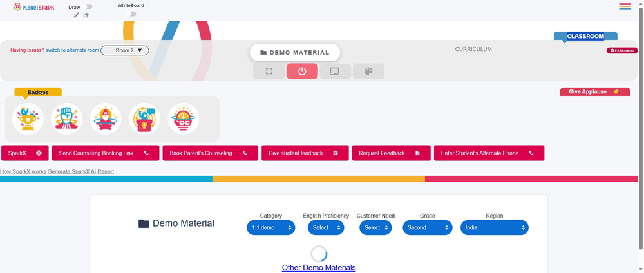Open the English Proficiency Select dropdown
The width and height of the screenshot is (644, 273).
pyautogui.click(x=326, y=227)
